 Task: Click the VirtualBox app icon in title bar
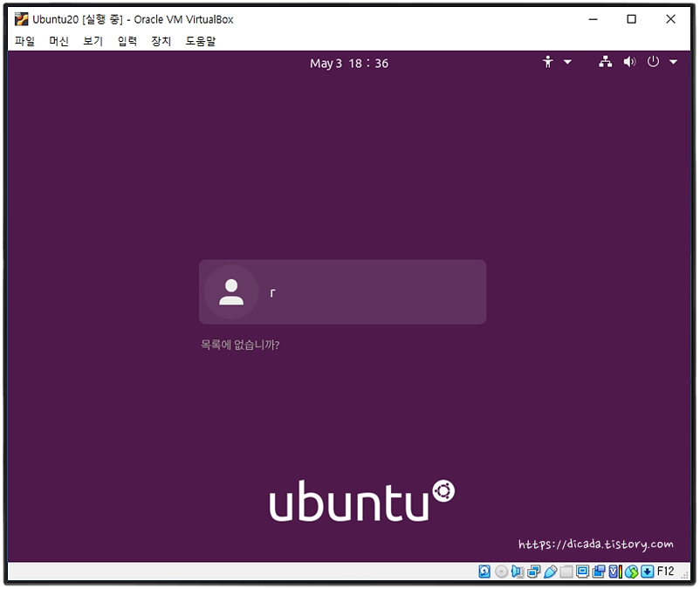coord(21,19)
